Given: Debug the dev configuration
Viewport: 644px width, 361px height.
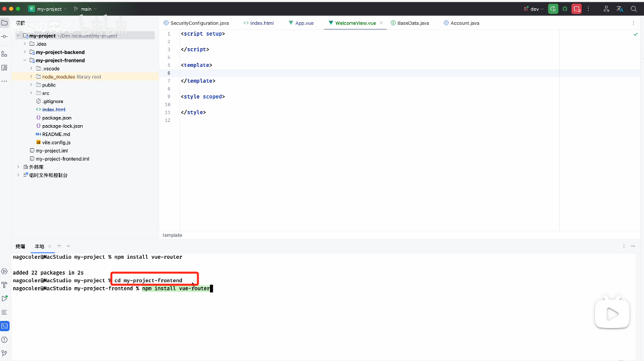Looking at the screenshot, I should click(565, 9).
